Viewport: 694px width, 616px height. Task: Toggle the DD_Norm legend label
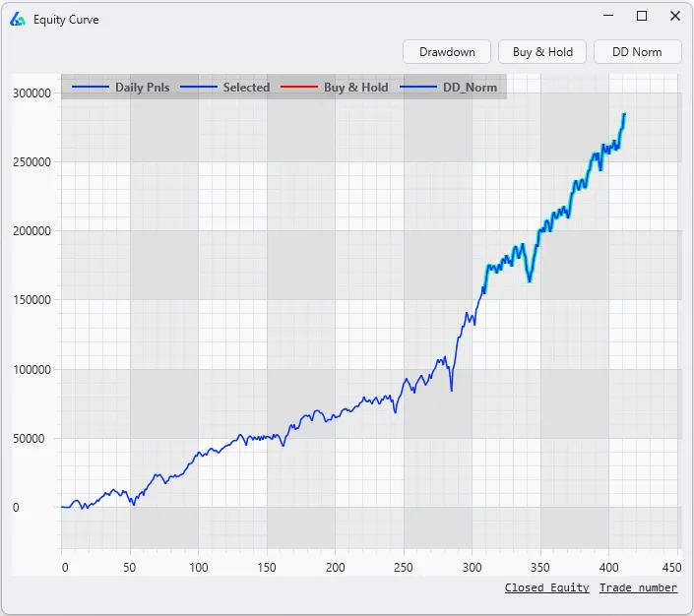click(470, 88)
